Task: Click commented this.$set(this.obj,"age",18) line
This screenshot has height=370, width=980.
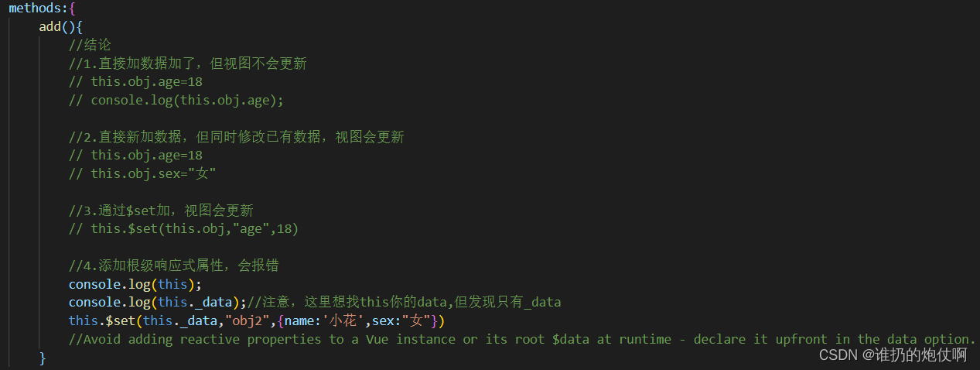Action: (184, 228)
